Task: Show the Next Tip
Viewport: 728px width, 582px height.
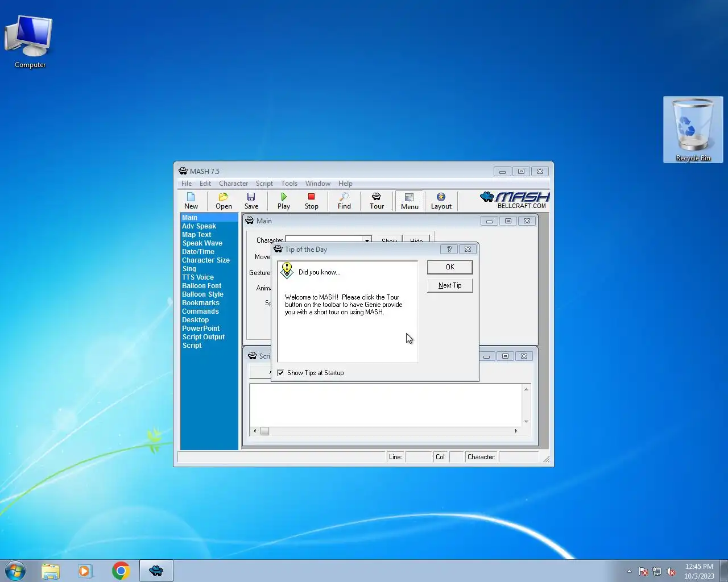Action: click(450, 285)
